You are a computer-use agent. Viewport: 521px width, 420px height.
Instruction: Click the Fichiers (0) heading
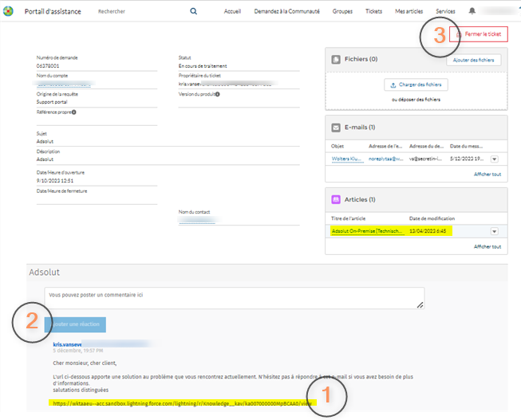(x=361, y=59)
